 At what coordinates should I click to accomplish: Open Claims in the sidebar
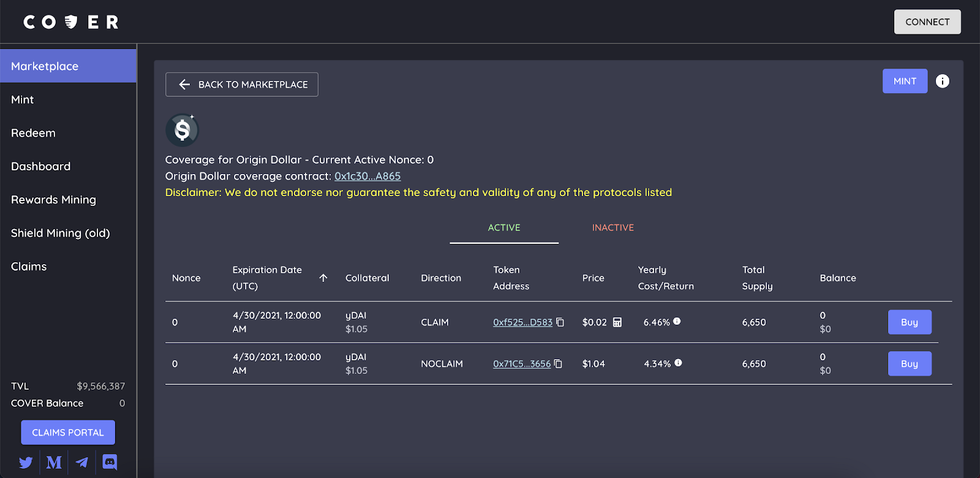pos(68,267)
